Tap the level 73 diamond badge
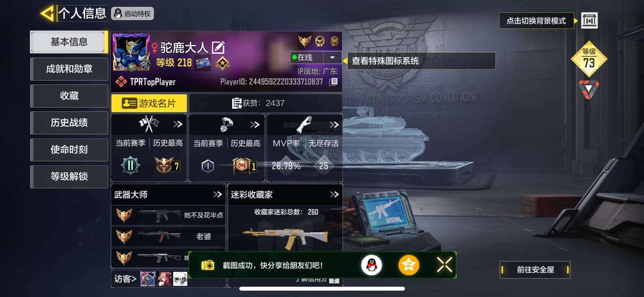The image size is (644, 297). pos(589,59)
